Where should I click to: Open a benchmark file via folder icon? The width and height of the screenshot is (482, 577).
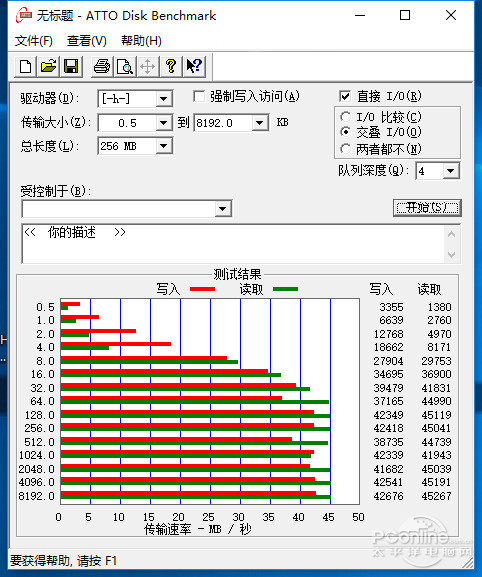click(x=48, y=67)
